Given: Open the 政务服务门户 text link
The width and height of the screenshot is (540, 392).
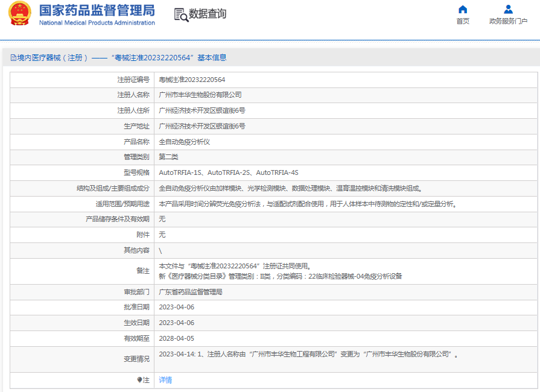Looking at the screenshot, I should coord(508,21).
